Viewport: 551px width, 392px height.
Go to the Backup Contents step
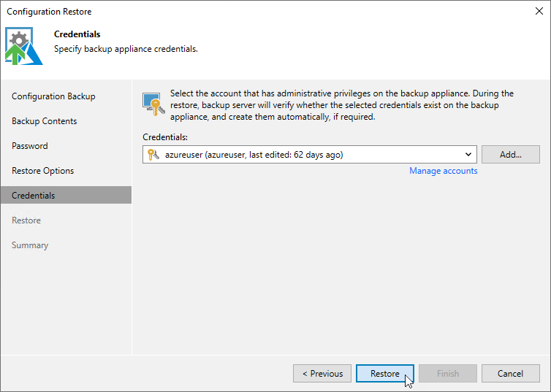click(x=45, y=121)
